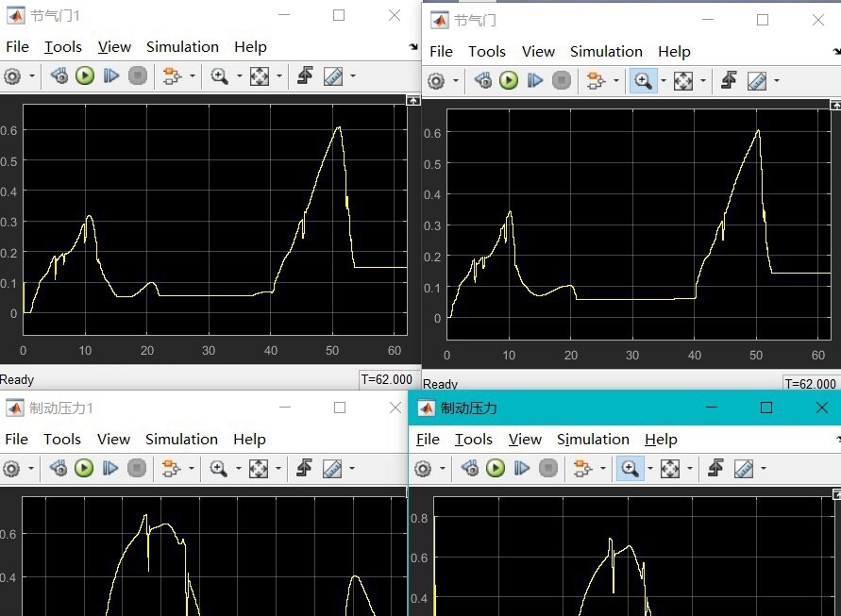The width and height of the screenshot is (841, 616).
Task: Toggle active zoom tool in 制动压力 scope
Action: (x=630, y=469)
